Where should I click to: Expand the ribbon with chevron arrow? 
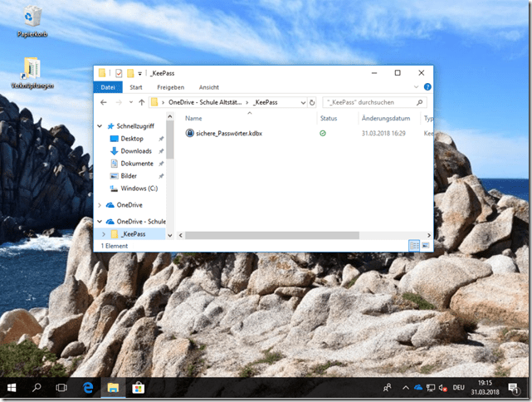(x=417, y=86)
